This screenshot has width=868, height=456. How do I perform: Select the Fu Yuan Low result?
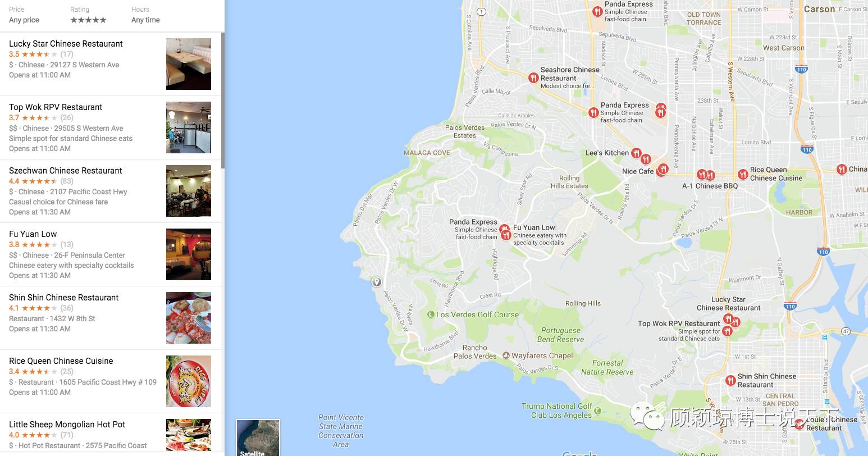pos(111,254)
